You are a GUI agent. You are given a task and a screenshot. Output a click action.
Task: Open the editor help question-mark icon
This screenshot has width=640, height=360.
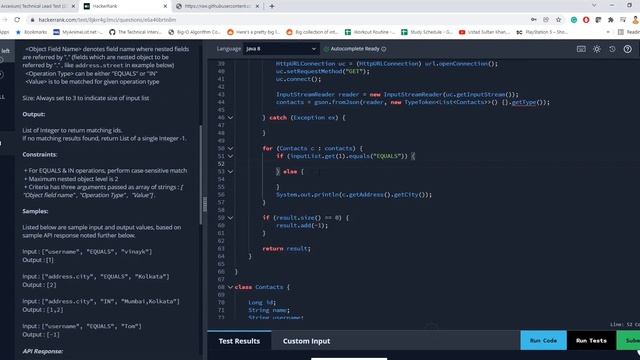pyautogui.click(x=628, y=49)
